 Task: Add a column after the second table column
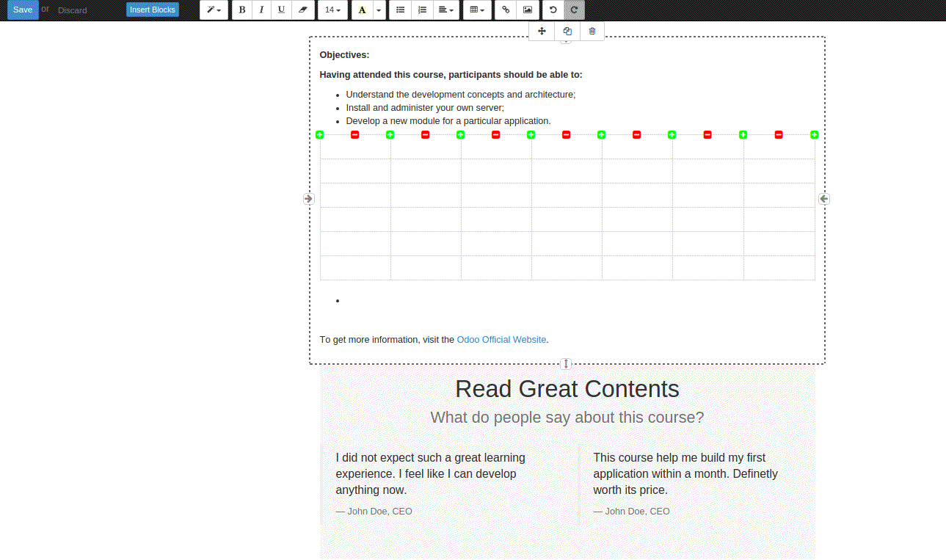coord(460,134)
